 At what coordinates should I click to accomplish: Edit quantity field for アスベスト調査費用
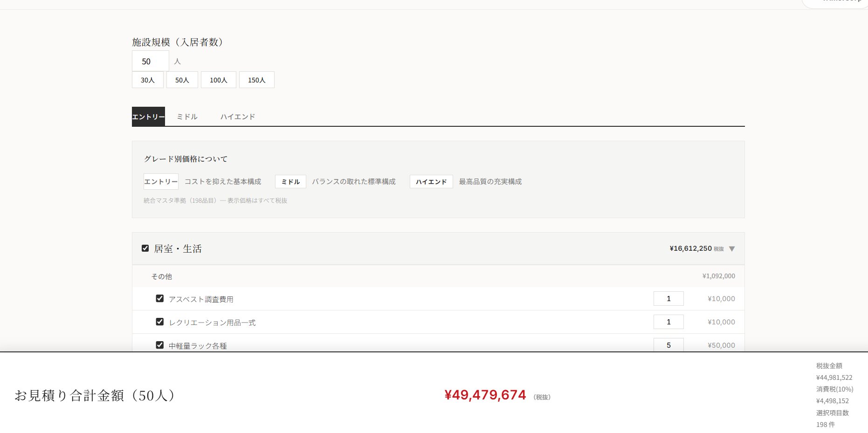668,298
